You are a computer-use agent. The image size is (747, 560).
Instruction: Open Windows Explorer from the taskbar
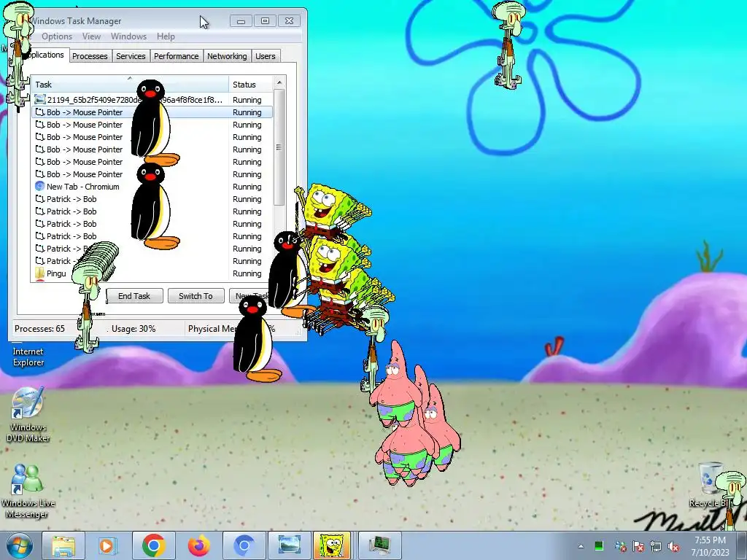click(x=64, y=545)
